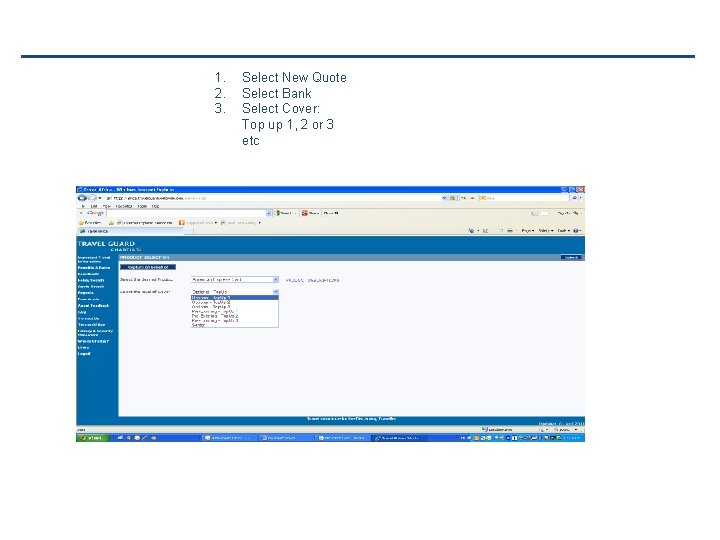Select highlighted Overseas TopUp 1 option
This screenshot has width=720, height=540.
[x=235, y=298]
